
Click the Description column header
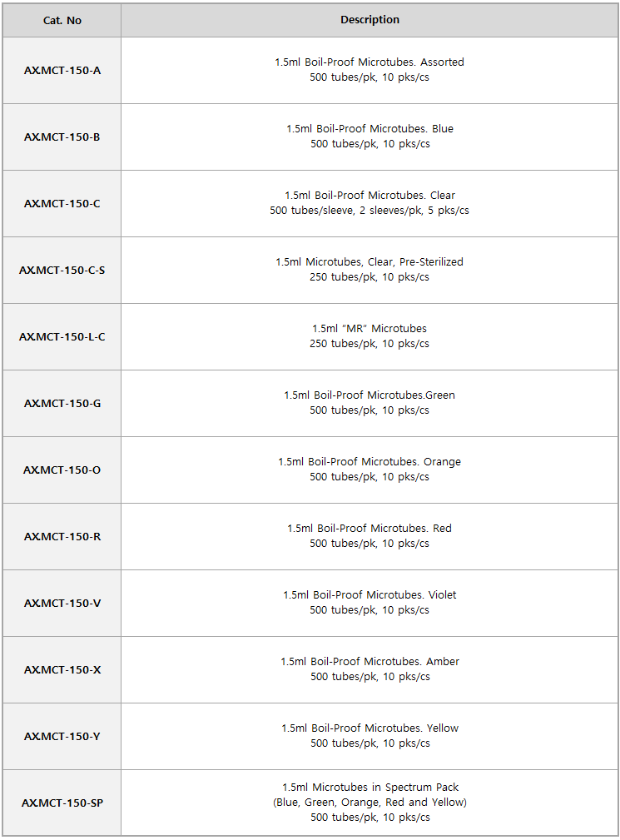(x=370, y=20)
